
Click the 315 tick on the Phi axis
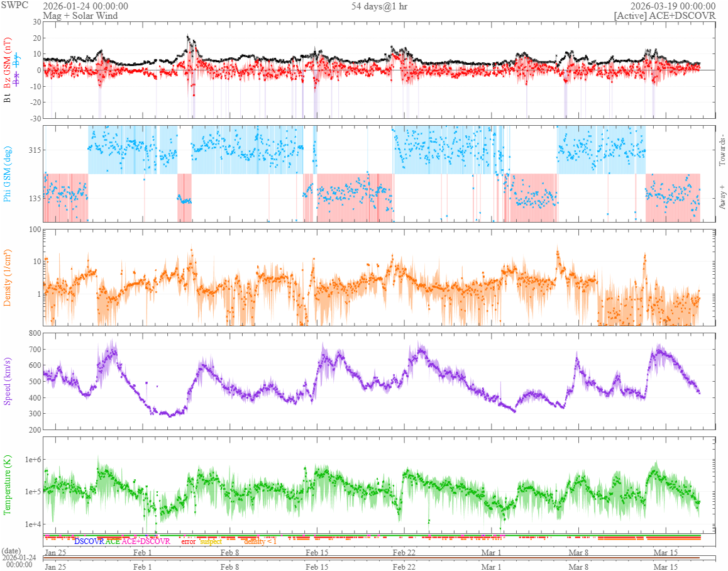pos(35,150)
